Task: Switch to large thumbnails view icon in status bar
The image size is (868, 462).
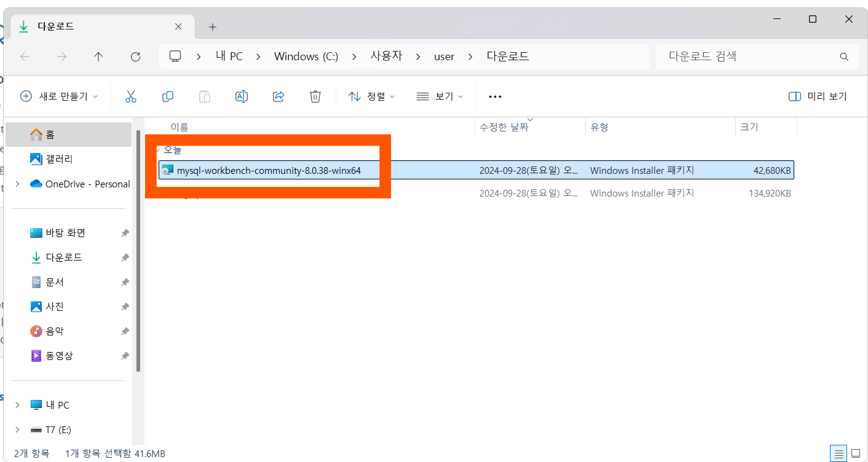Action: (855, 453)
